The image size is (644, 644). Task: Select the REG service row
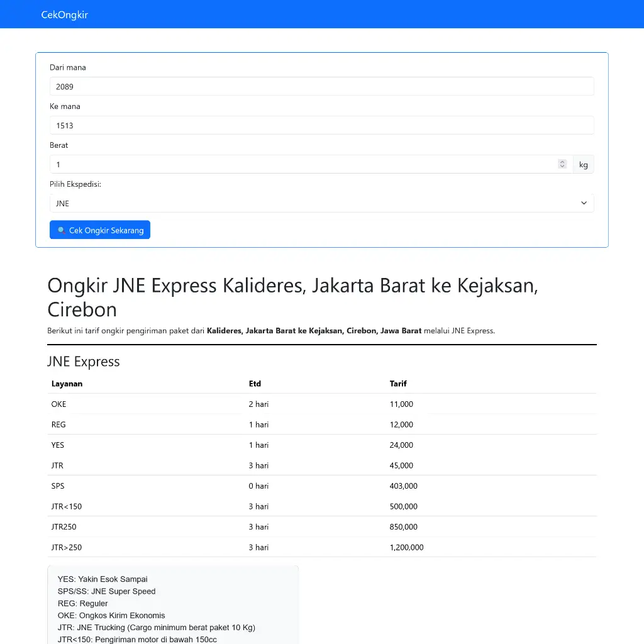click(58, 425)
